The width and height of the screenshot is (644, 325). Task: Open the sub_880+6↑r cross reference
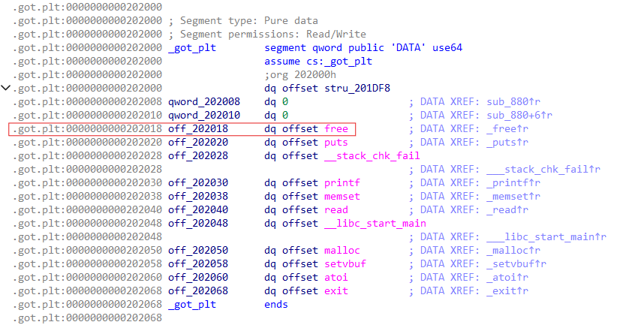523,116
